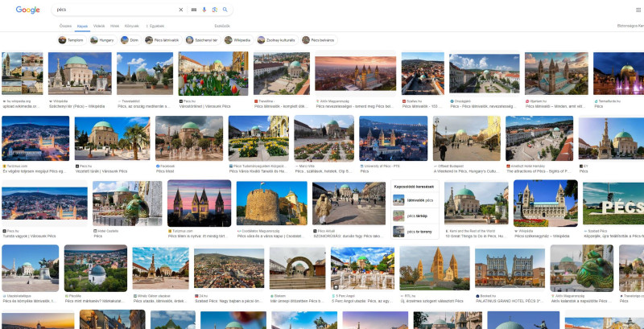644x329 pixels.
Task: Open the Google apps grid icon
Action: [638, 10]
